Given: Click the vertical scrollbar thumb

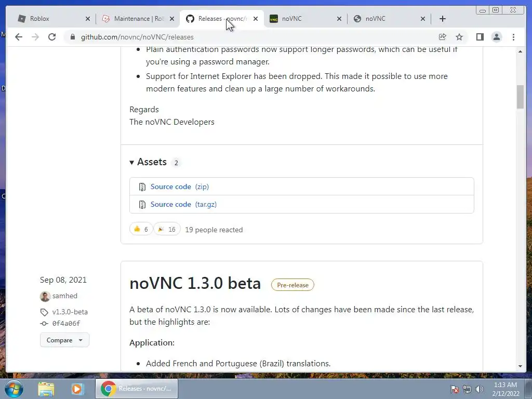Looking at the screenshot, I should coord(520,97).
